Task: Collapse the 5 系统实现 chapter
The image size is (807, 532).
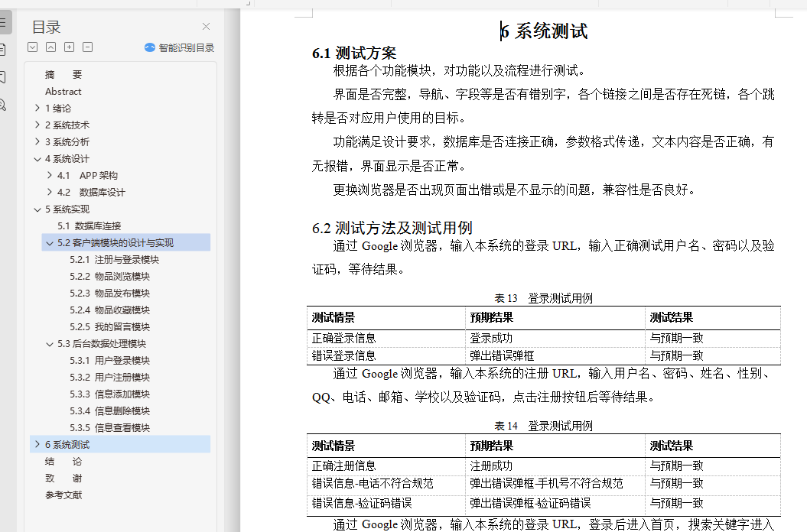Action: (37, 209)
